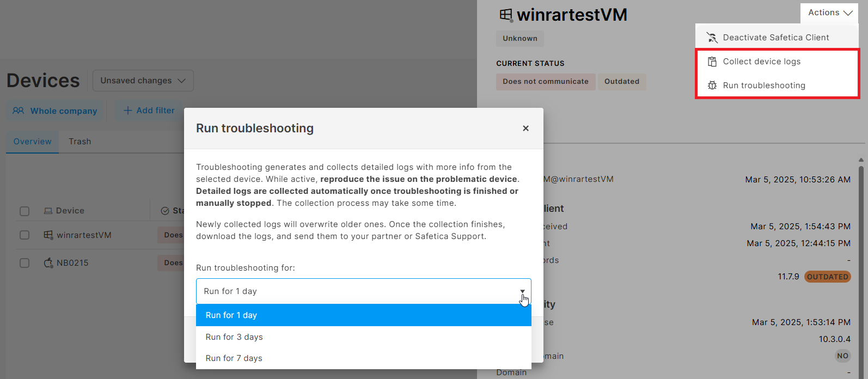Click NB0215 device name in list

click(x=72, y=263)
